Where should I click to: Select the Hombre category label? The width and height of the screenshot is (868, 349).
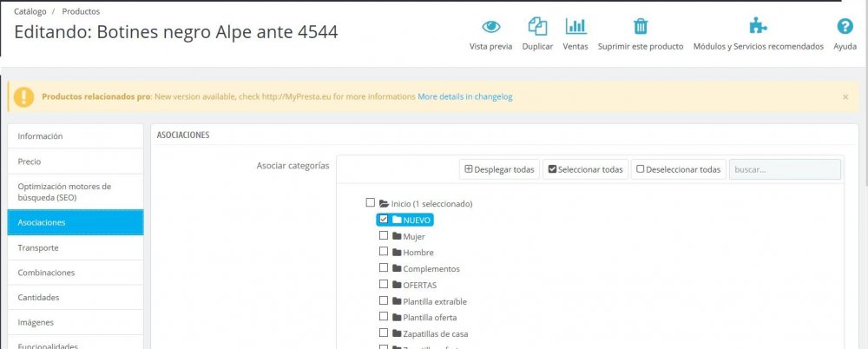418,253
